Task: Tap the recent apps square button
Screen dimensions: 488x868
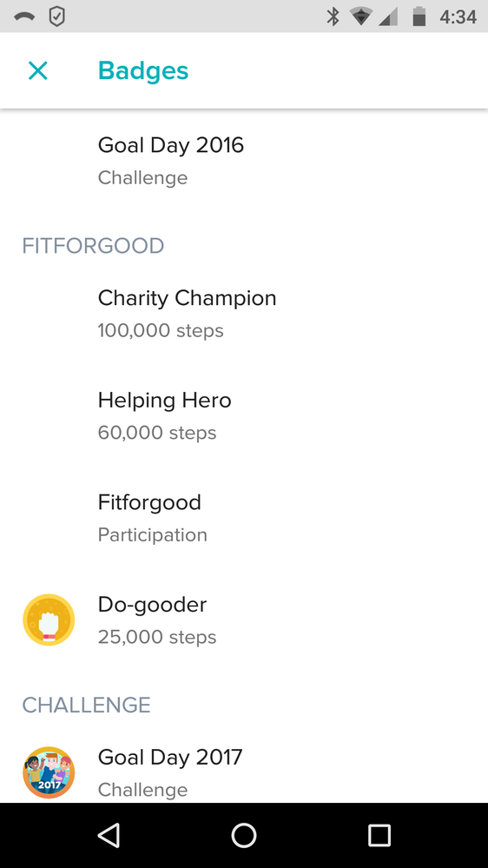Action: pos(379,835)
